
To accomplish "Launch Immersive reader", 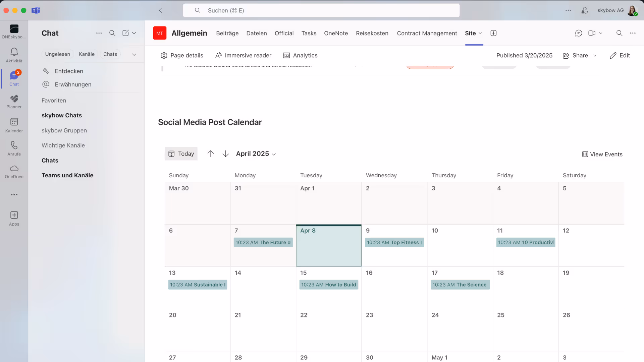I will coord(243,55).
